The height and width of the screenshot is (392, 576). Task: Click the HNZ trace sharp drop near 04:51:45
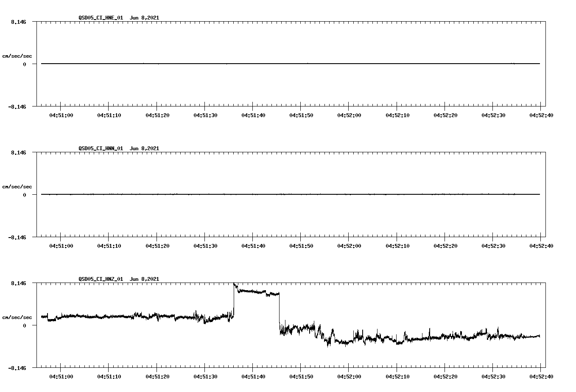(280, 312)
